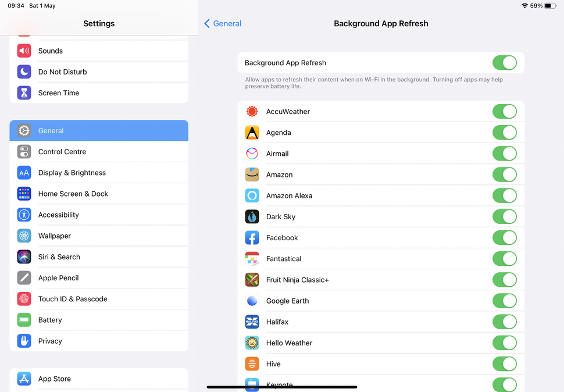Turn off background refresh for Facebook
Image resolution: width=564 pixels, height=392 pixels.
pyautogui.click(x=504, y=237)
